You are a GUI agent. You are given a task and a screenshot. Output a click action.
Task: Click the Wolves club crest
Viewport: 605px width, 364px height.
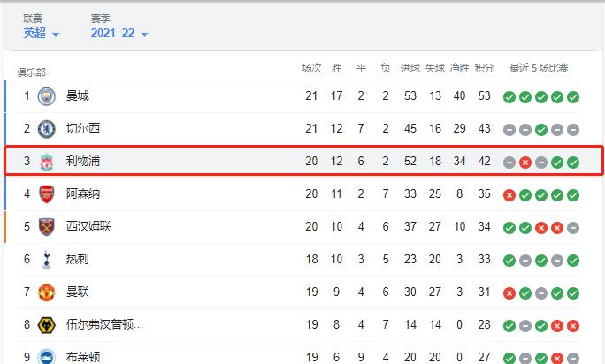(x=47, y=325)
